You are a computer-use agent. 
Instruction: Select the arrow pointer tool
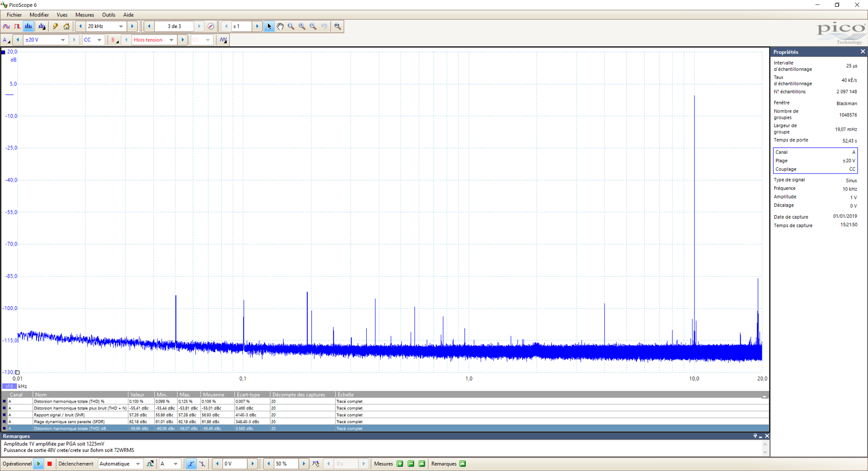(269, 26)
